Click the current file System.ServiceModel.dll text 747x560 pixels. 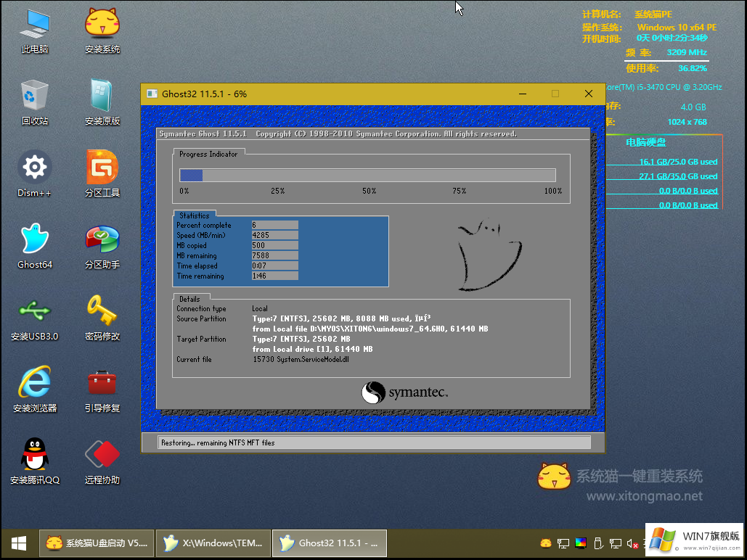click(x=301, y=360)
